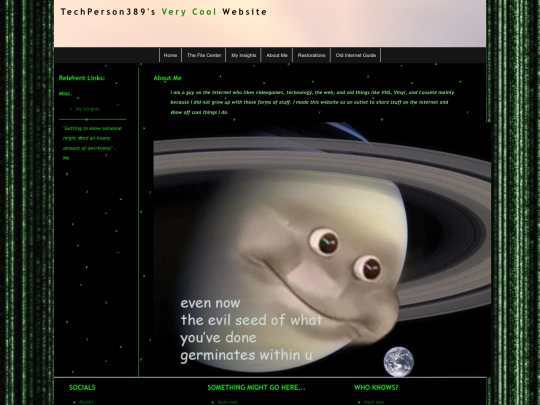Click the My Insights sidebar link
540x405 pixels.
pyautogui.click(x=87, y=109)
